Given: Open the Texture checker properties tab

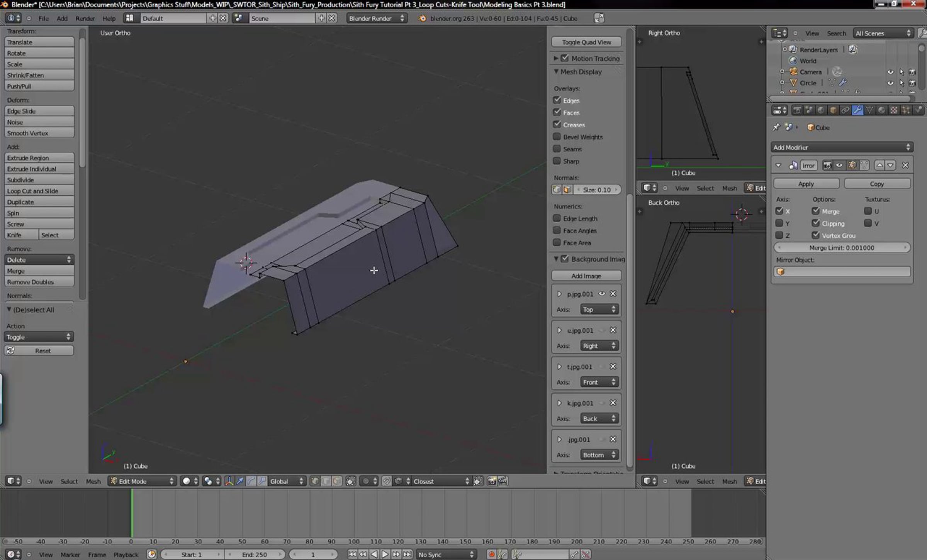Looking at the screenshot, I should (893, 110).
